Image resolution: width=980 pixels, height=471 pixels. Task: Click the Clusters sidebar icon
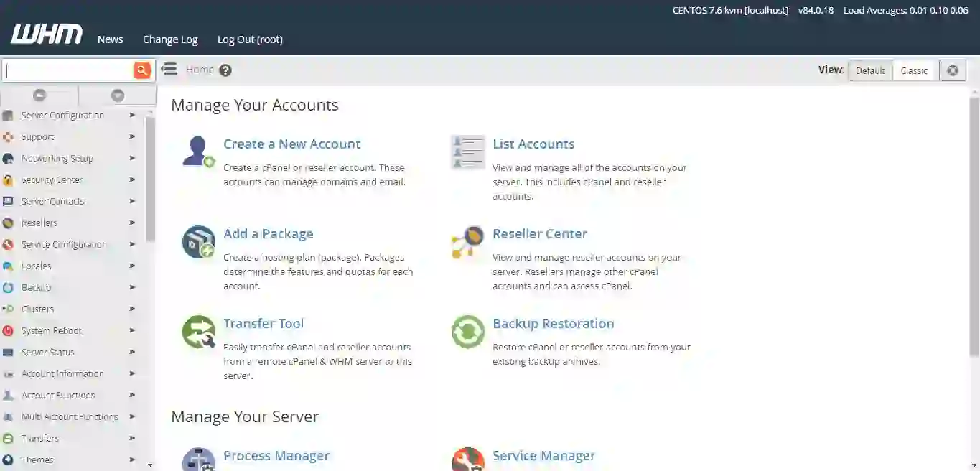coord(8,309)
